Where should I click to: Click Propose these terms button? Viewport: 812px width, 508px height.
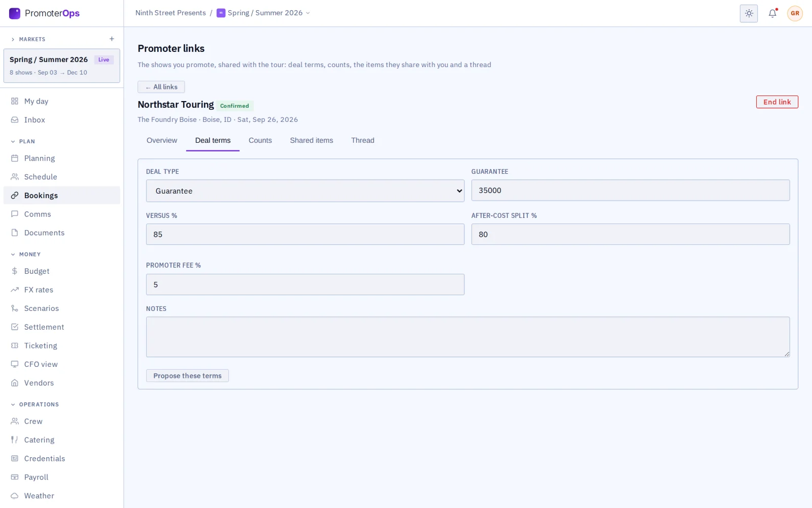click(187, 376)
